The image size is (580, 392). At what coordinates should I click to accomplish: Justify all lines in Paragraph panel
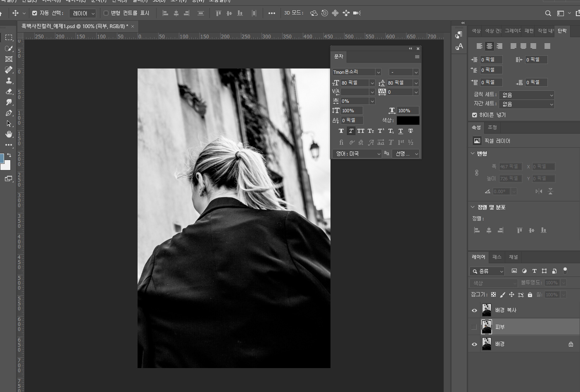pos(547,46)
